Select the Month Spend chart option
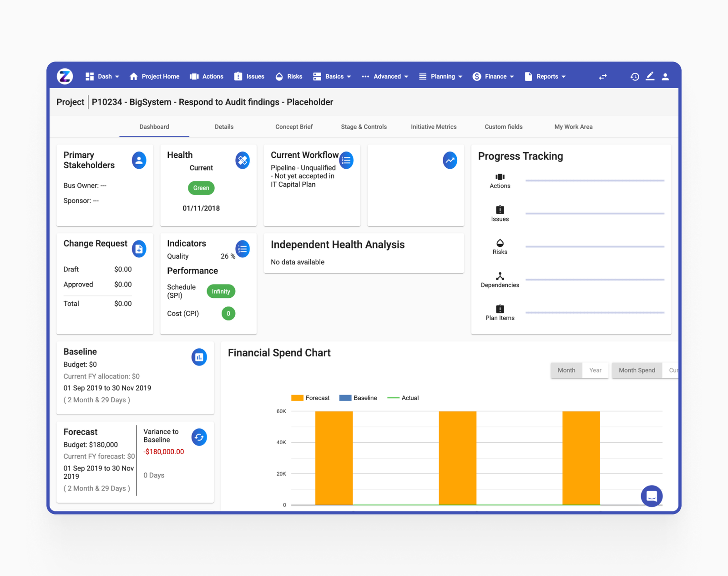Screen dimensions: 728x576 coord(637,371)
